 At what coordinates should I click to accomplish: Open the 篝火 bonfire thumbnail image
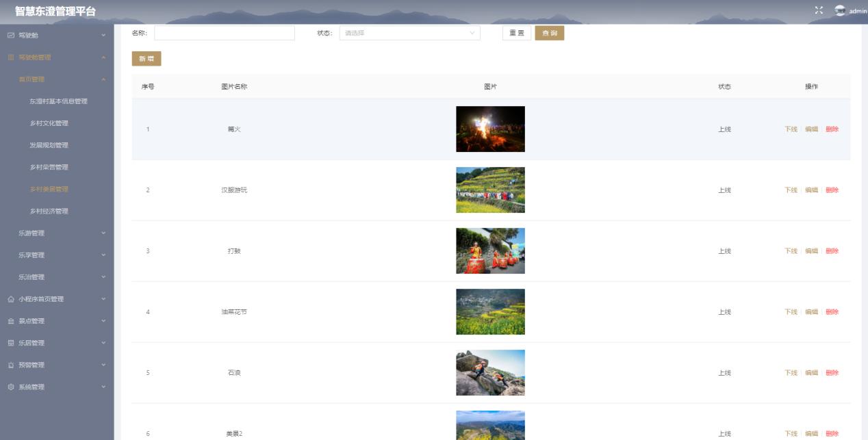pyautogui.click(x=490, y=129)
